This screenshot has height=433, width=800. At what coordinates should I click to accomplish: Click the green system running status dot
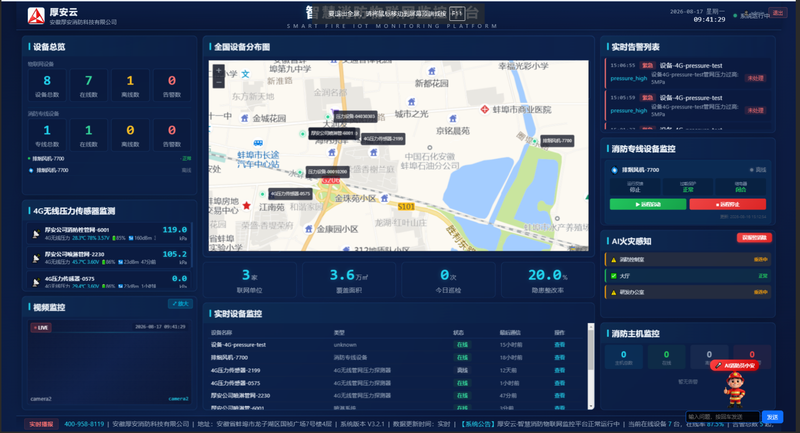(735, 16)
